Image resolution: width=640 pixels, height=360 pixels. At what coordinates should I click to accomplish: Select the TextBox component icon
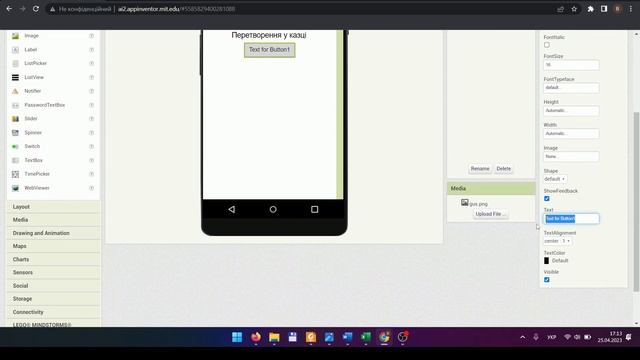coord(16,160)
